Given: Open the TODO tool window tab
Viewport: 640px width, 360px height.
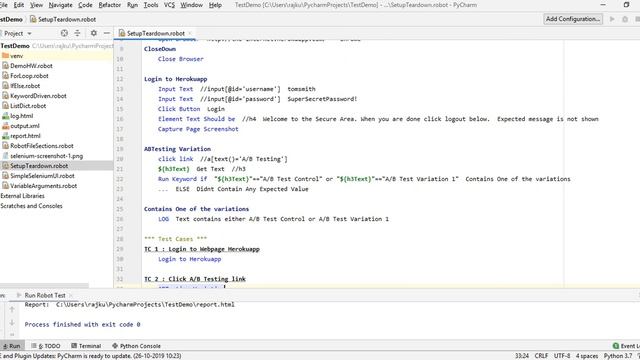Looking at the screenshot, I should [46, 346].
